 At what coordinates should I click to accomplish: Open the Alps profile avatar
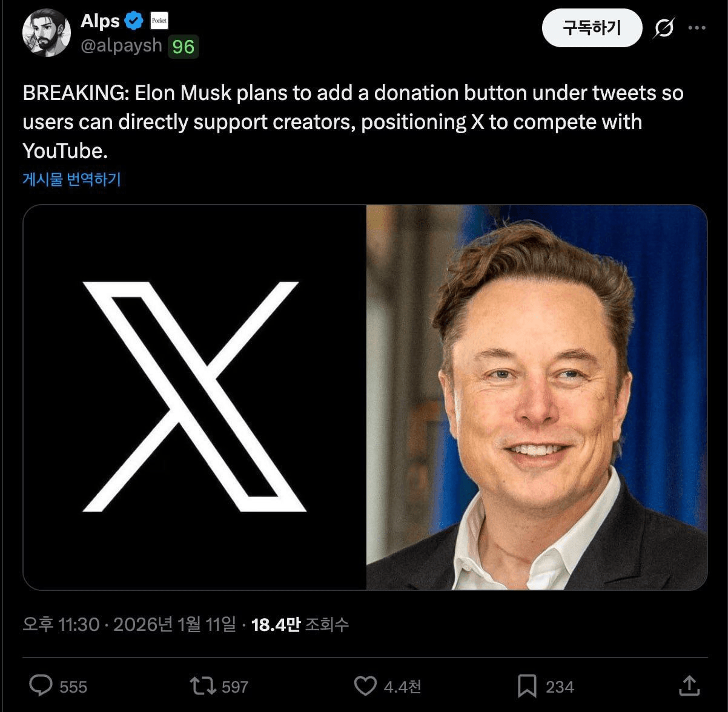pos(47,33)
